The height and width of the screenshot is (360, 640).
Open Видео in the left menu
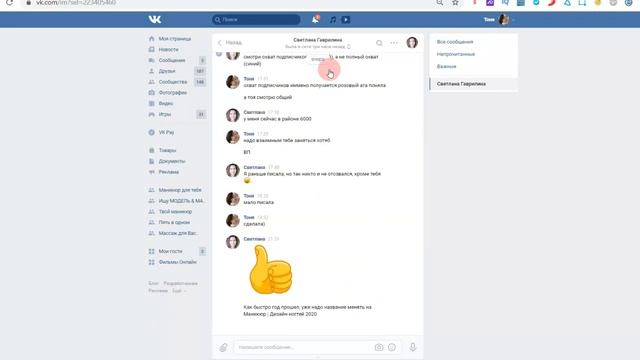pyautogui.click(x=166, y=104)
